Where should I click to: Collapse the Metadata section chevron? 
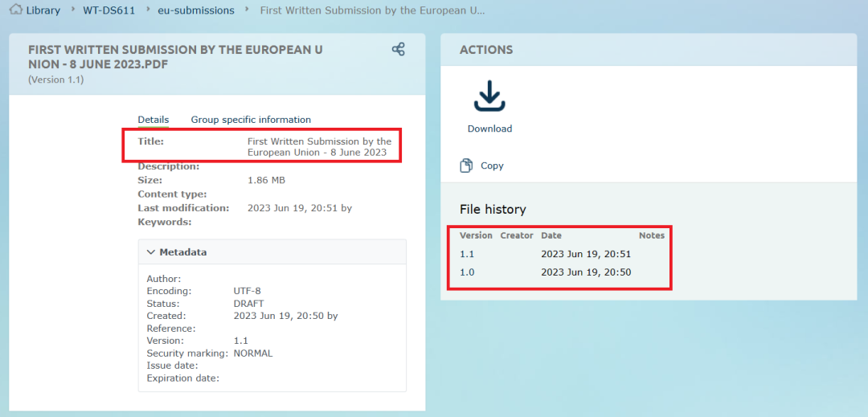[x=150, y=252]
